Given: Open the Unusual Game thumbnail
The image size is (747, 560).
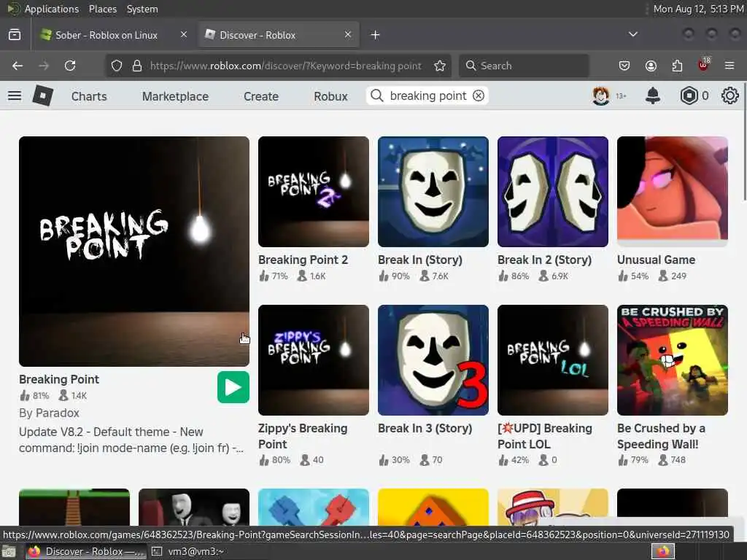Looking at the screenshot, I should tap(672, 192).
